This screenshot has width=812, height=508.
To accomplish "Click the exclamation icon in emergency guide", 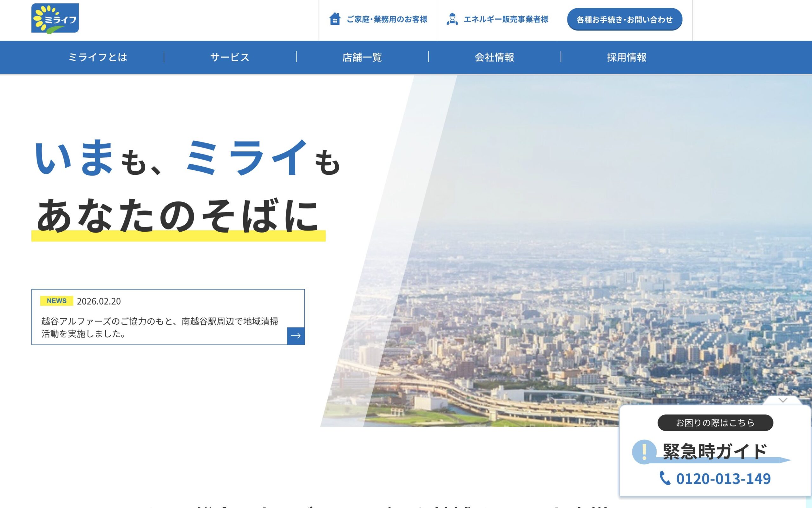I will click(x=644, y=452).
